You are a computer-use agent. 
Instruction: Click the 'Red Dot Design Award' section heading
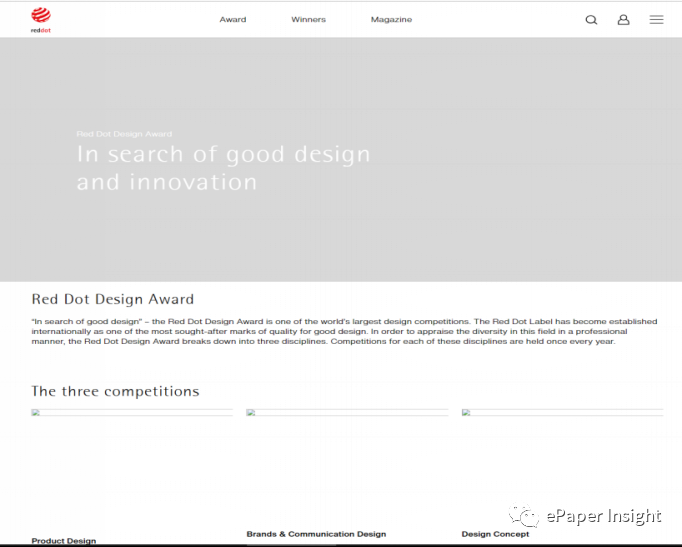pos(113,299)
